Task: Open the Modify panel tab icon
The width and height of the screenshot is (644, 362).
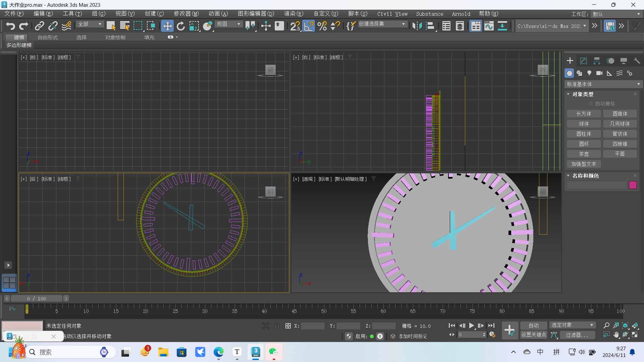Action: tap(583, 61)
